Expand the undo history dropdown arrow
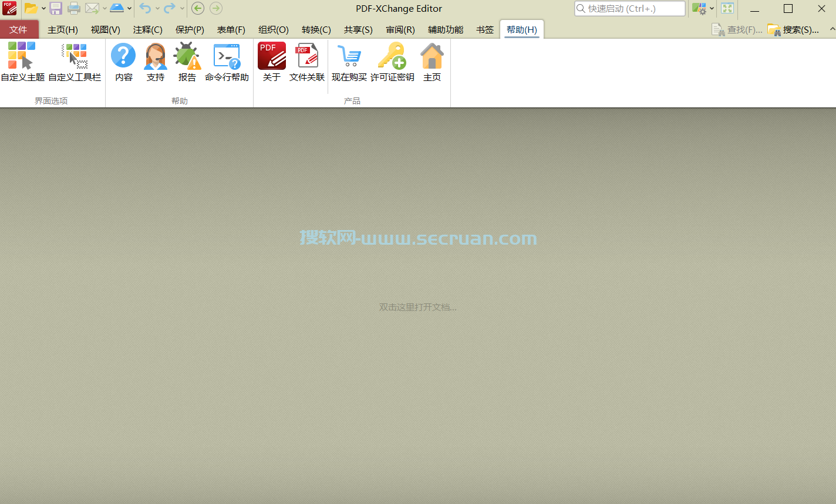The height and width of the screenshot is (504, 836). pos(157,9)
